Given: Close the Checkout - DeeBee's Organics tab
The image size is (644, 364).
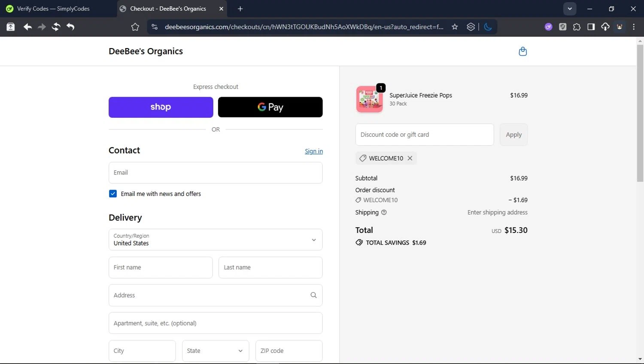Looking at the screenshot, I should pos(221,9).
